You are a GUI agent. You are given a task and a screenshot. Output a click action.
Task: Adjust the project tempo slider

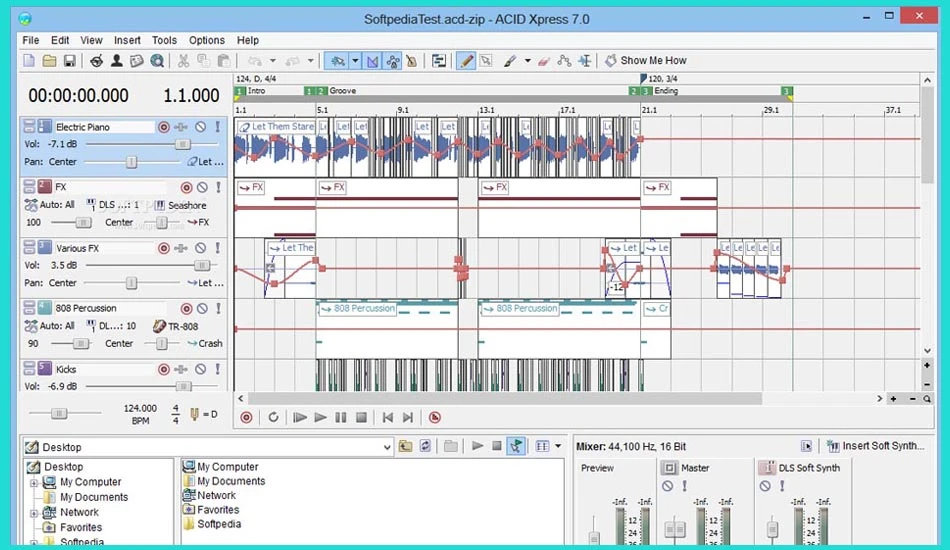[x=59, y=413]
